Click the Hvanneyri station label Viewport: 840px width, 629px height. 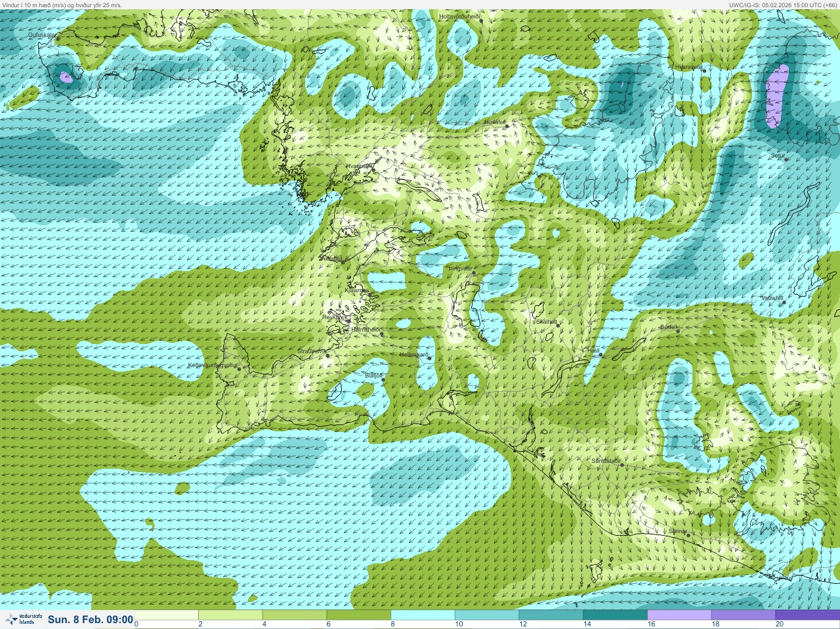(360, 166)
